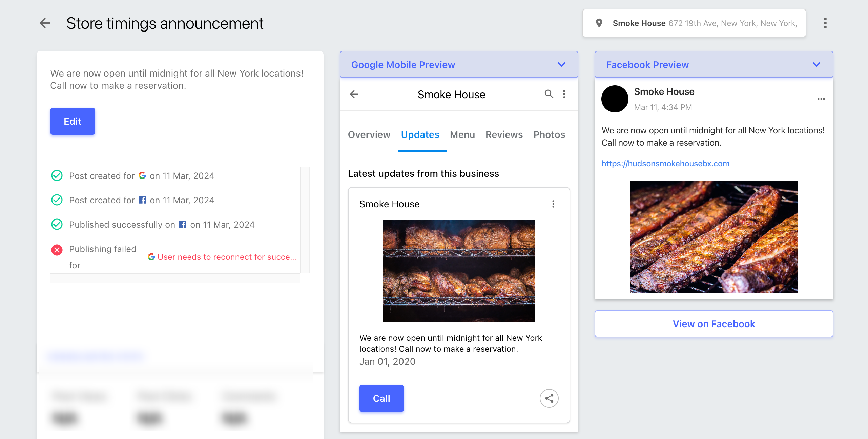Click the Facebook logo in Published successfully row
This screenshot has height=439, width=868.
(x=183, y=224)
